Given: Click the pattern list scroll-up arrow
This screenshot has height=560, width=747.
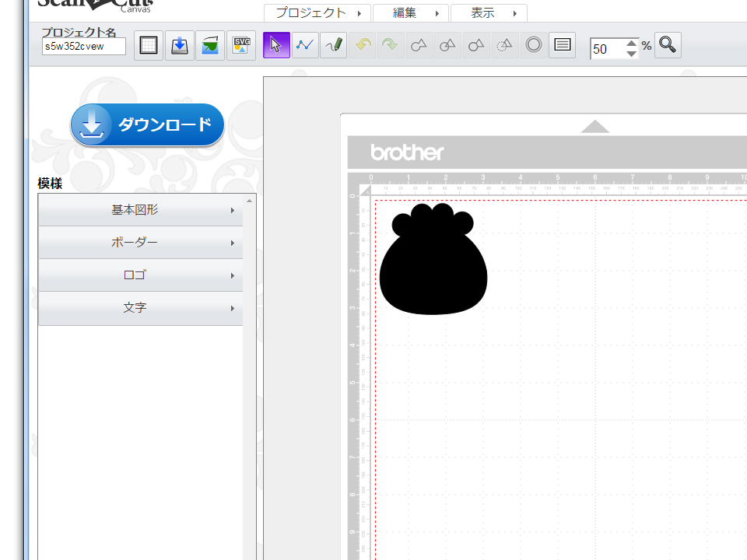Looking at the screenshot, I should (x=249, y=201).
